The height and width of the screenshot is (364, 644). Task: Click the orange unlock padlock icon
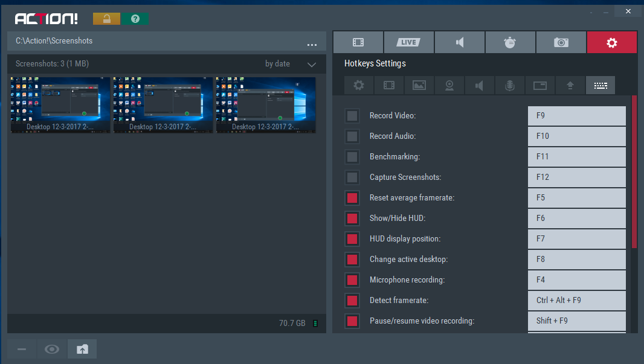107,19
